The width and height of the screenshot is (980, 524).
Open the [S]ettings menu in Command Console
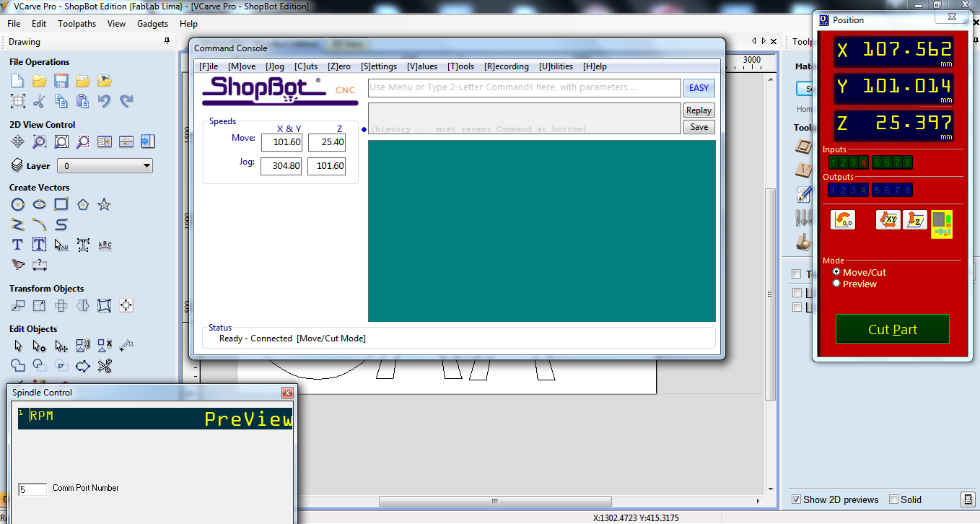pyautogui.click(x=379, y=66)
